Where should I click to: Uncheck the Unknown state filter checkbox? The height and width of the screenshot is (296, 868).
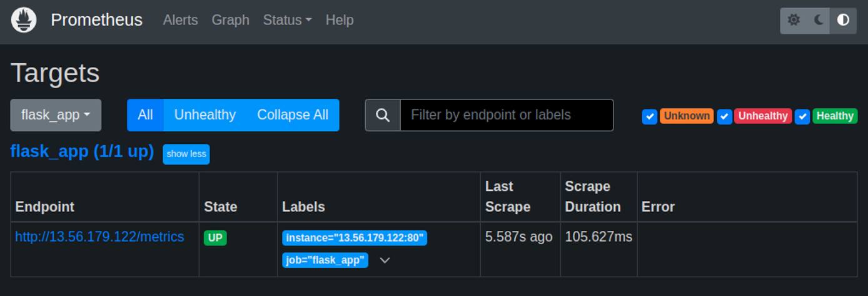[650, 116]
